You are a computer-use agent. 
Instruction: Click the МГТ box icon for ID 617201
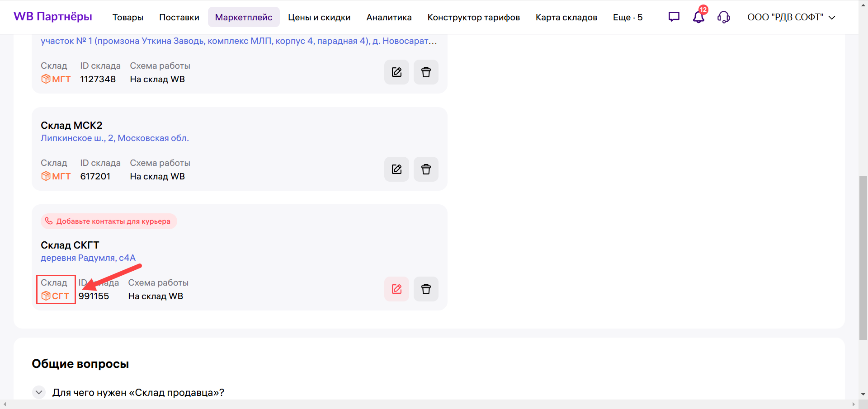pos(46,176)
